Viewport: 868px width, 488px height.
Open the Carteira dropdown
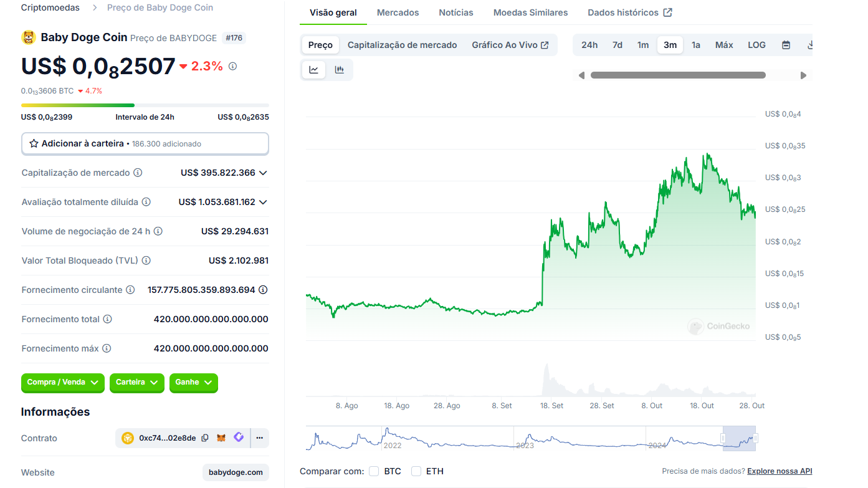point(137,383)
